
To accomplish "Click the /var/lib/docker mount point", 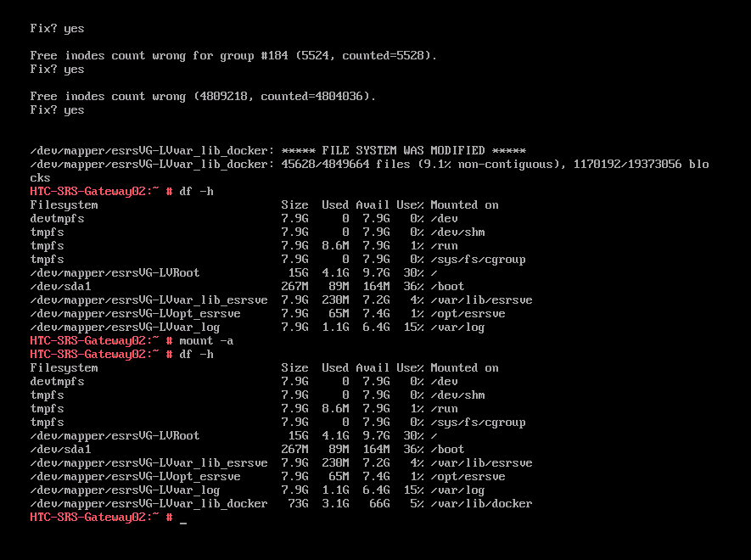I will 481,503.
